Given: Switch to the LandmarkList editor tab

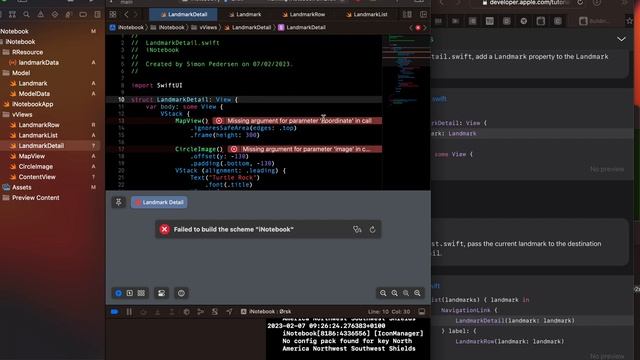Looking at the screenshot, I should point(367,14).
